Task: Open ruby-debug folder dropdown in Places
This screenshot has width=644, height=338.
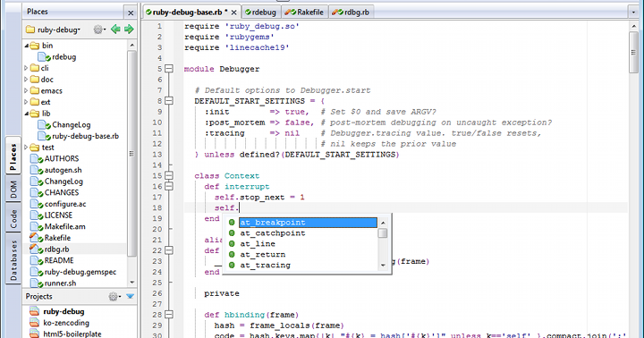Action: pyautogui.click(x=53, y=30)
